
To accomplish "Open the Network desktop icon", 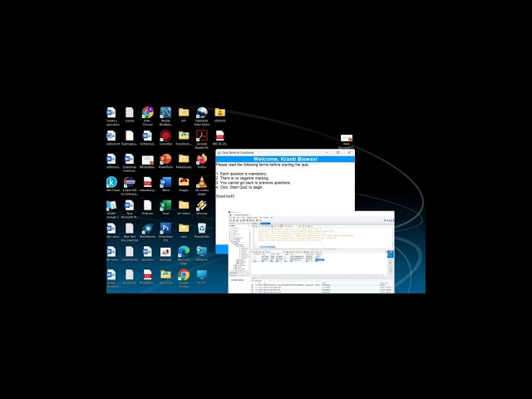I will coord(201,254).
